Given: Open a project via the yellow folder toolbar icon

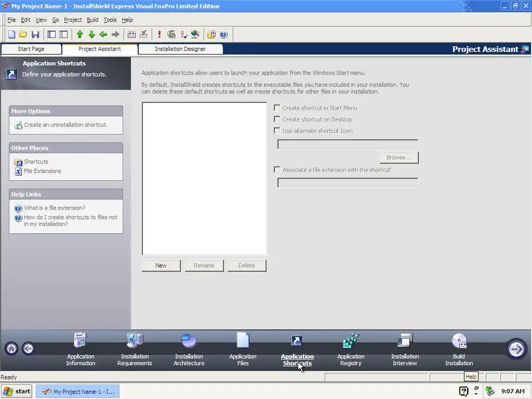Looking at the screenshot, I should tap(23, 34).
